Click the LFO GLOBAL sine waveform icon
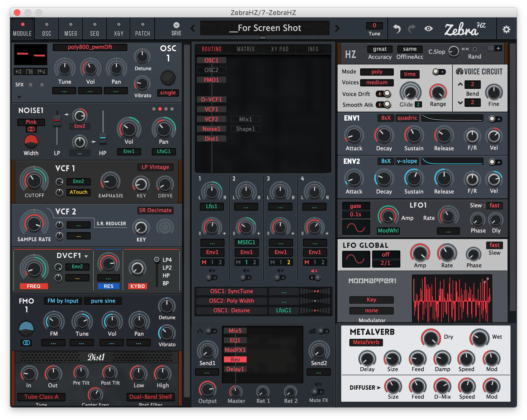 click(x=356, y=259)
